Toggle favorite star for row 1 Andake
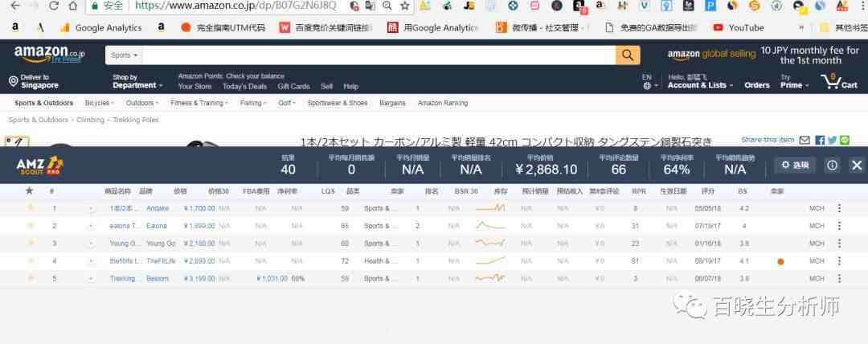 coord(31,208)
